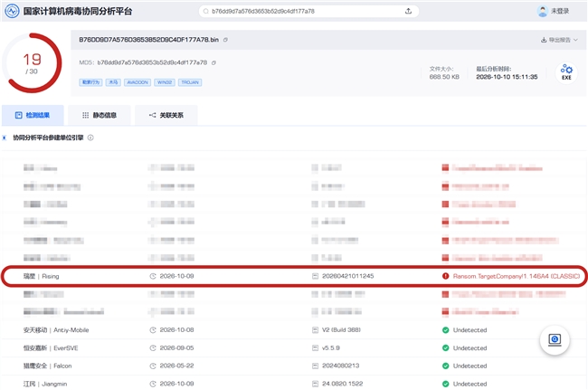This screenshot has height=390, width=588.
Task: Click the 协同分析平台参建单位引擎 section heading
Action: [48, 138]
